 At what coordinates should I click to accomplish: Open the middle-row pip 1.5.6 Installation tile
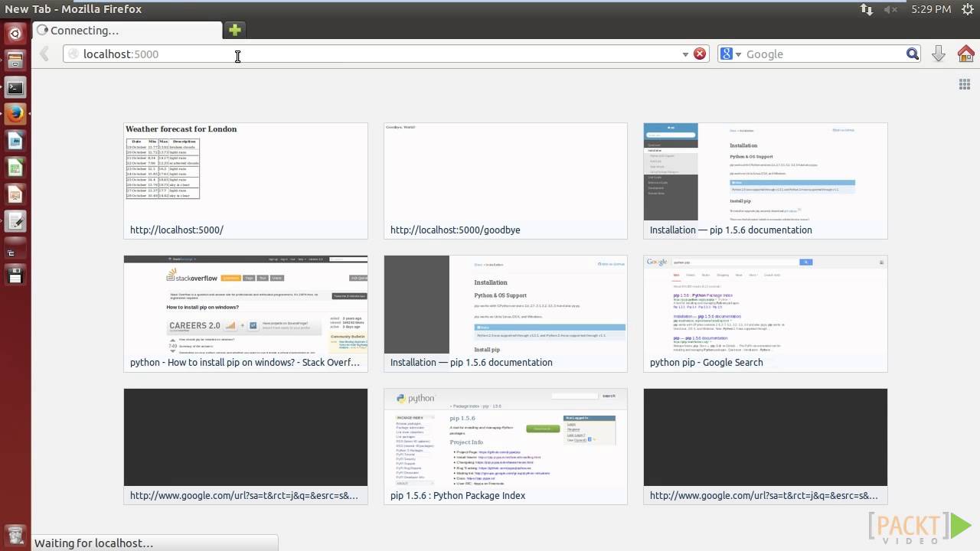point(505,314)
